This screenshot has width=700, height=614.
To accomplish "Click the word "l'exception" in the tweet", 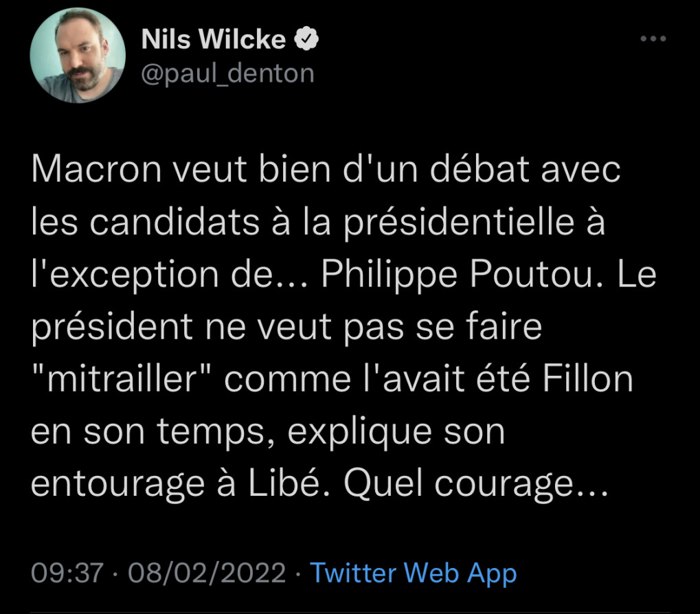I will 122,276.
